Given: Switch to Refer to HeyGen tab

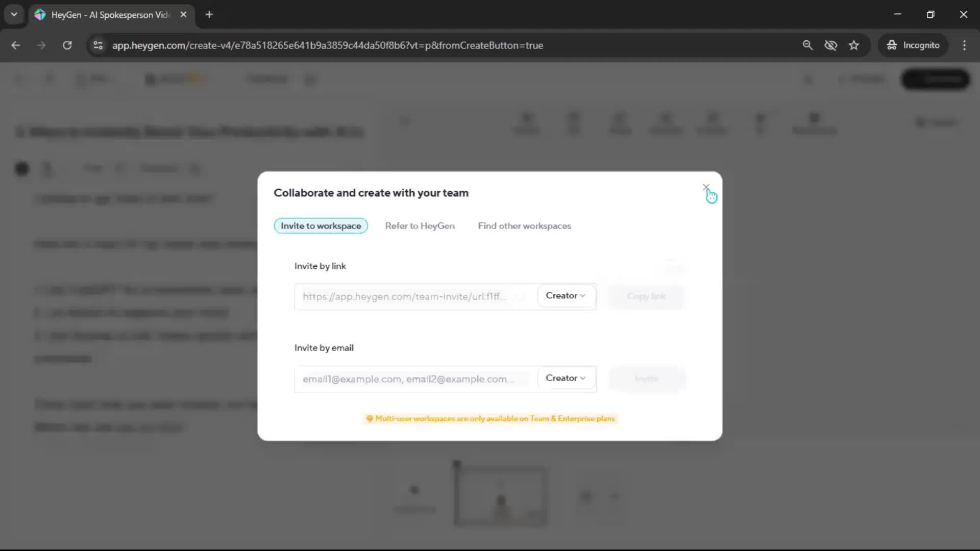Looking at the screenshot, I should [420, 226].
